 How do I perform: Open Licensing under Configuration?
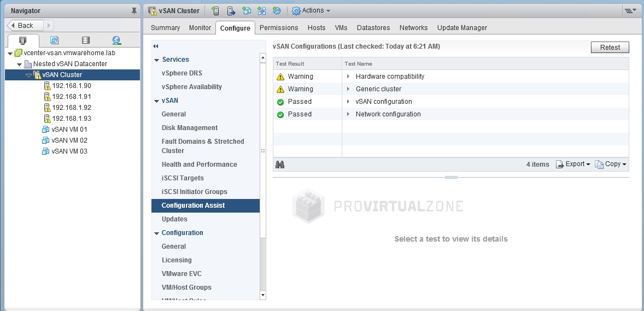177,260
